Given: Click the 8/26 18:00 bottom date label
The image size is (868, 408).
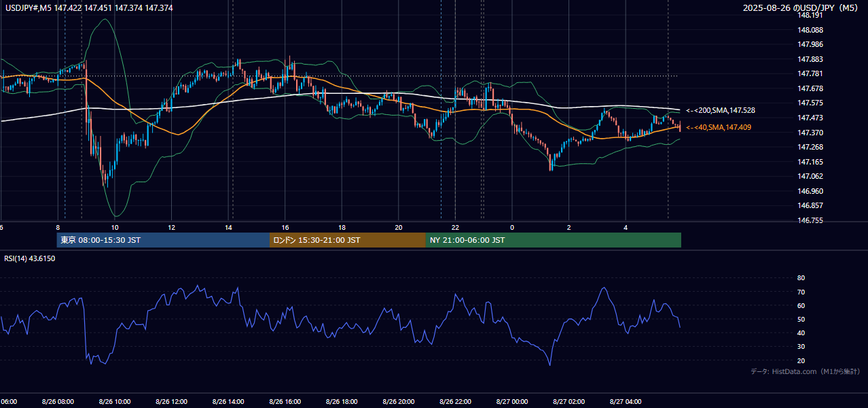Looking at the screenshot, I should point(342,402).
